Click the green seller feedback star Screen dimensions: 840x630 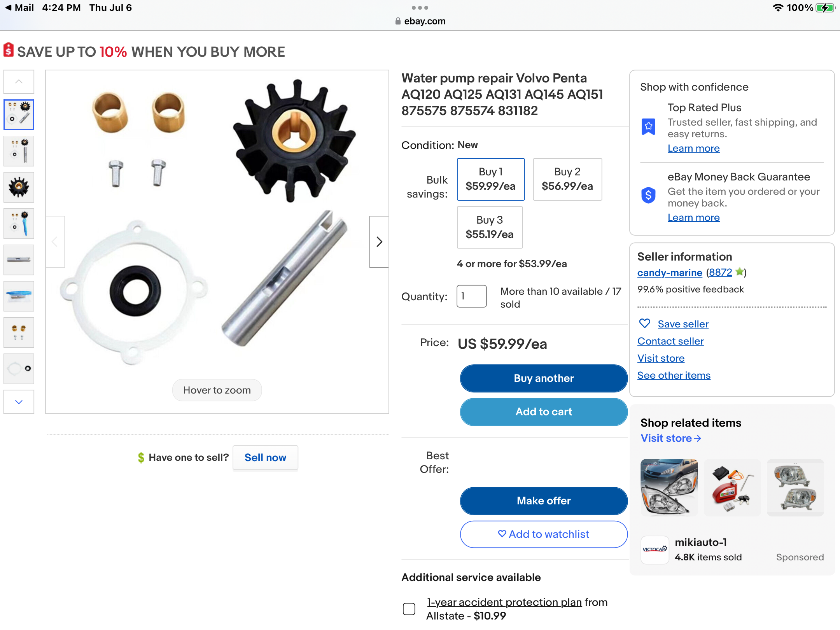tap(739, 272)
